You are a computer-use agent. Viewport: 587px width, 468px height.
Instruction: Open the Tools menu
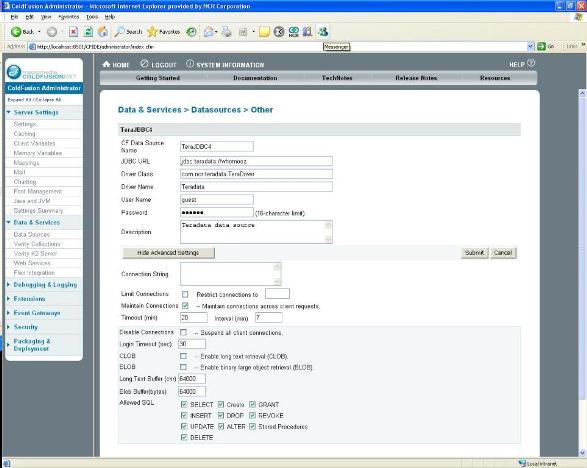tap(92, 17)
